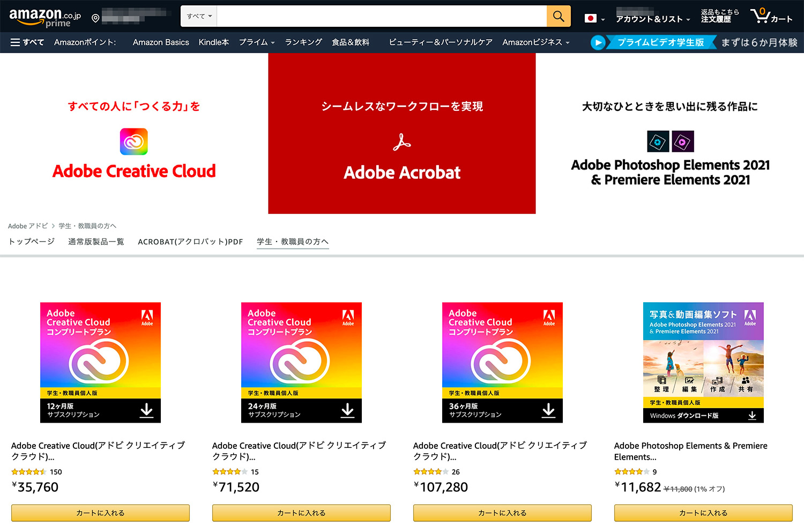Click the star rating for 12ヶ月版 product
Screen dimensions: 804x532
pyautogui.click(x=29, y=472)
